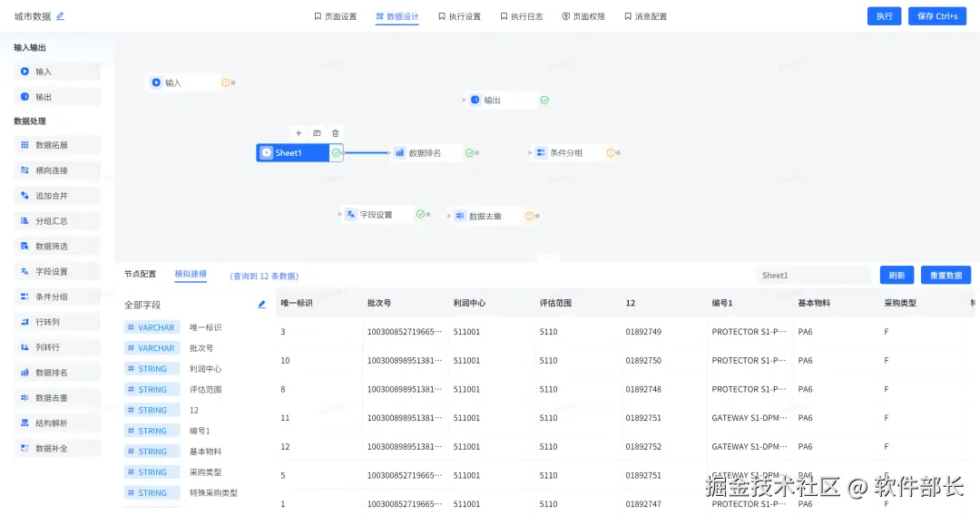980x515 pixels.
Task: Switch to 节点配置 tab
Action: [x=140, y=274]
